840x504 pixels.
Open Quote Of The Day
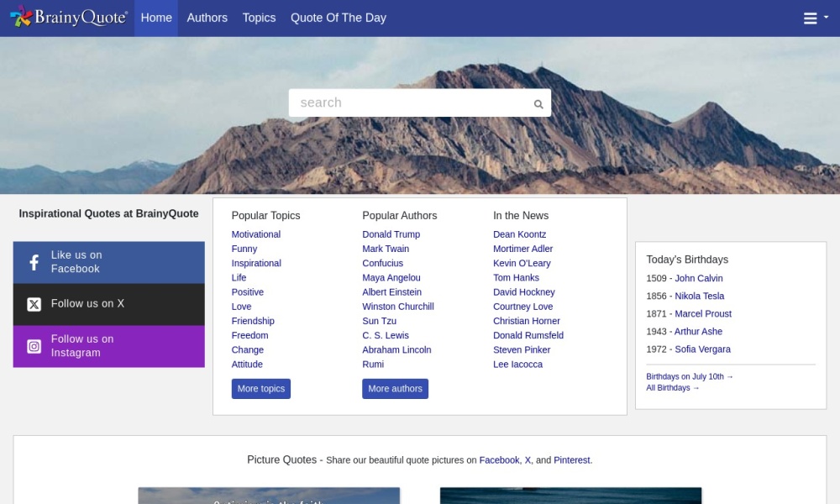pos(339,18)
